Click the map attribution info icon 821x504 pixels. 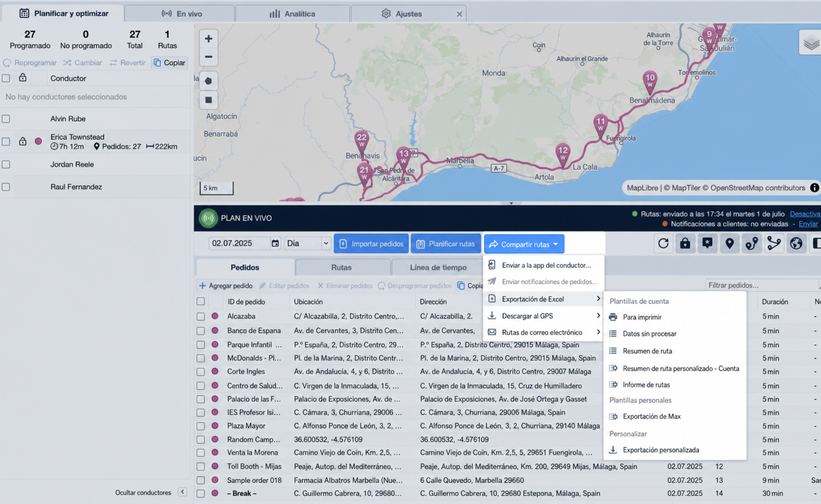(x=814, y=188)
